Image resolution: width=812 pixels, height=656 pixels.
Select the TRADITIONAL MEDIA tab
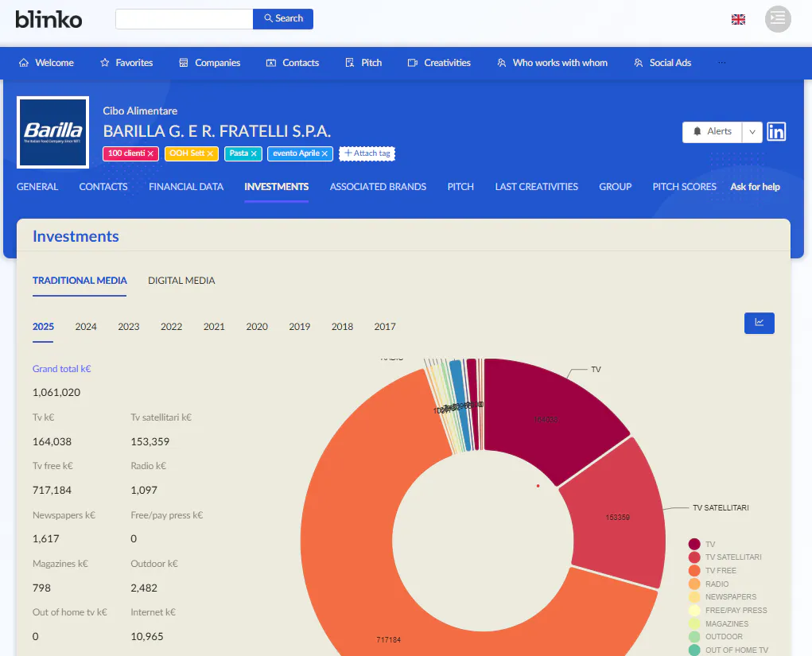pyautogui.click(x=80, y=281)
